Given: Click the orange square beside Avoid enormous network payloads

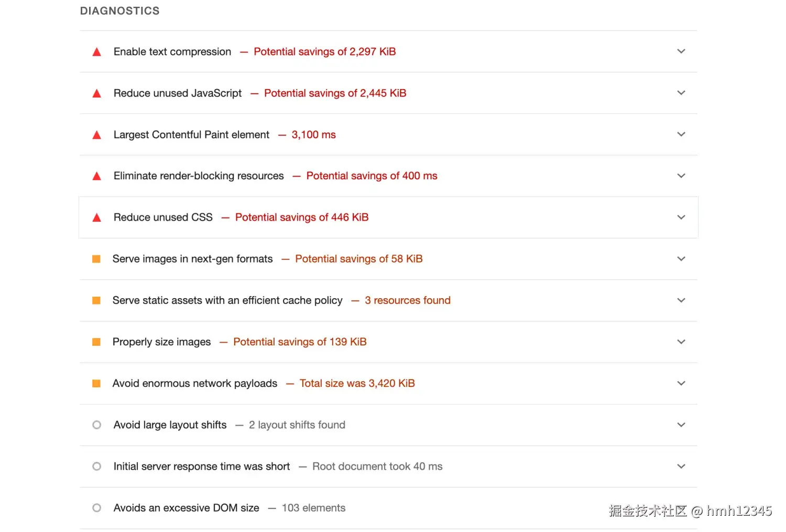Looking at the screenshot, I should 96,384.
